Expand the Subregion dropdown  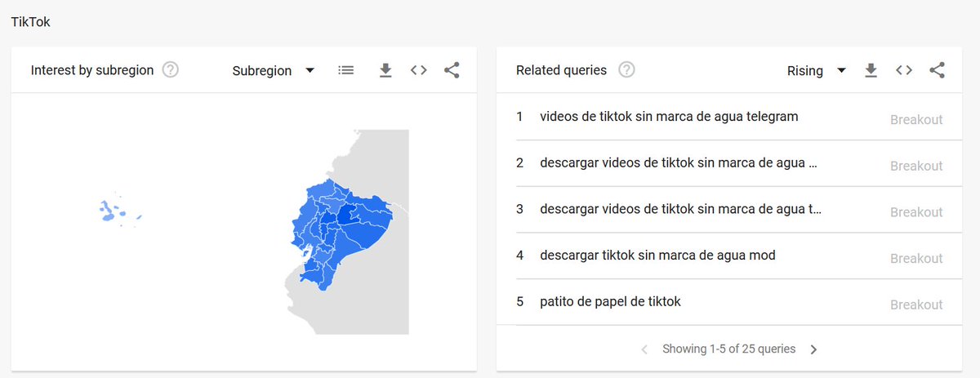coord(274,71)
